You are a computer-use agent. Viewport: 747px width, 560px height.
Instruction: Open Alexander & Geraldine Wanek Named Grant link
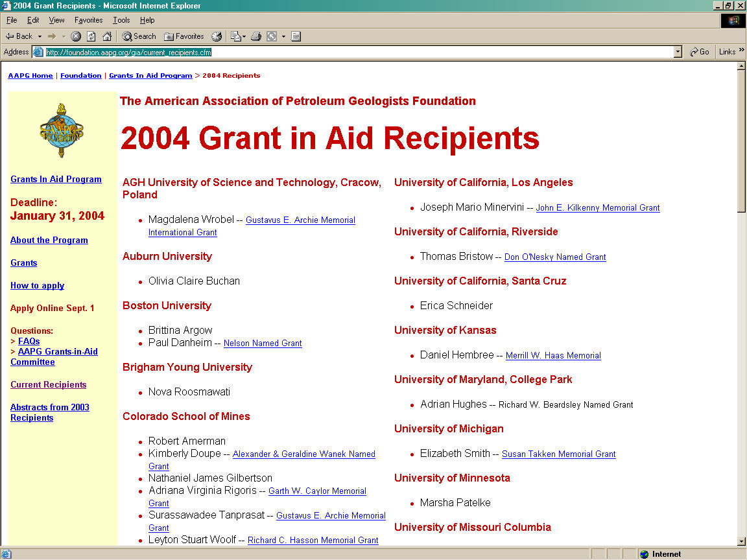[304, 454]
